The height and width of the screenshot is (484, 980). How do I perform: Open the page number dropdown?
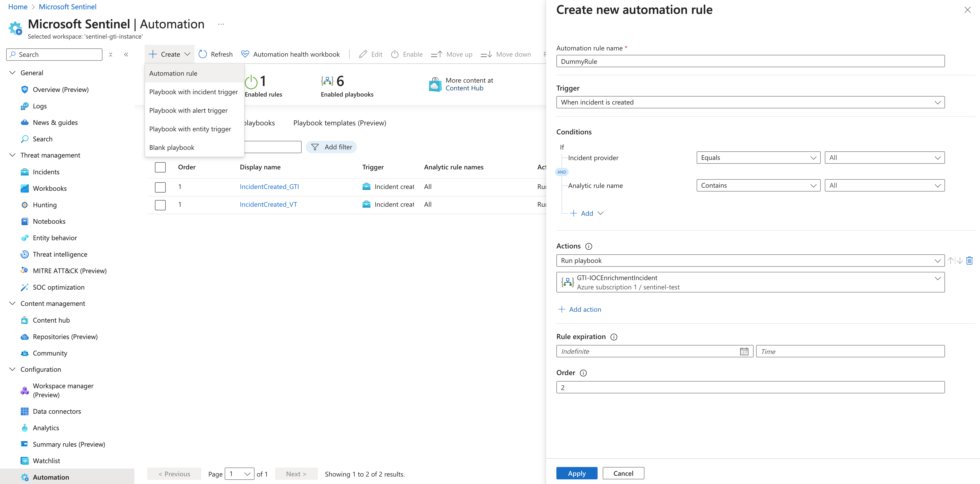point(240,474)
